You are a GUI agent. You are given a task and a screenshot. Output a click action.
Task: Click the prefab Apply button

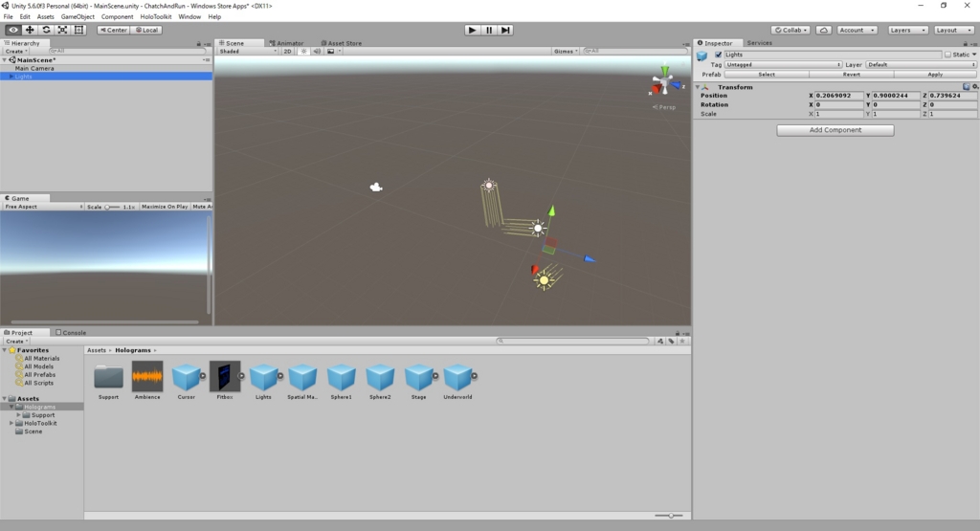click(x=935, y=75)
